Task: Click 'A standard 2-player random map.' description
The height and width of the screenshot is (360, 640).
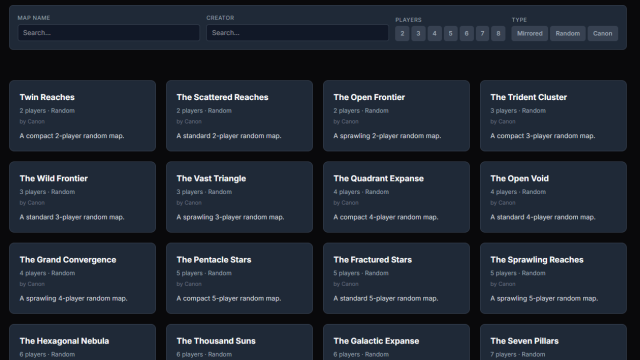Action: pos(229,136)
